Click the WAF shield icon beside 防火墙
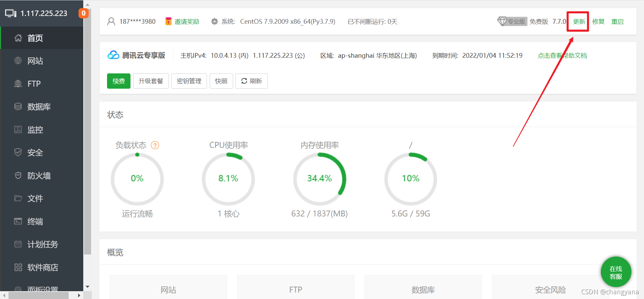 (18, 175)
